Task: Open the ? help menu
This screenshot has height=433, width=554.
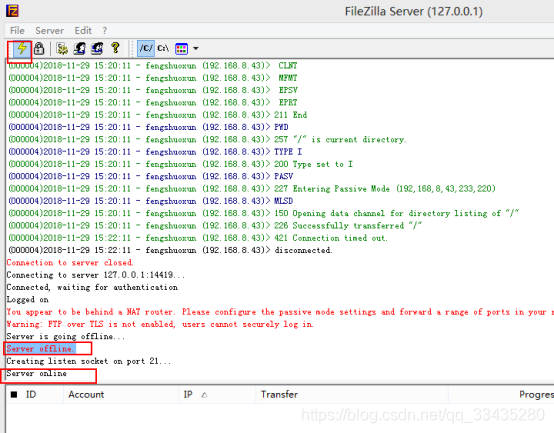Action: (105, 31)
